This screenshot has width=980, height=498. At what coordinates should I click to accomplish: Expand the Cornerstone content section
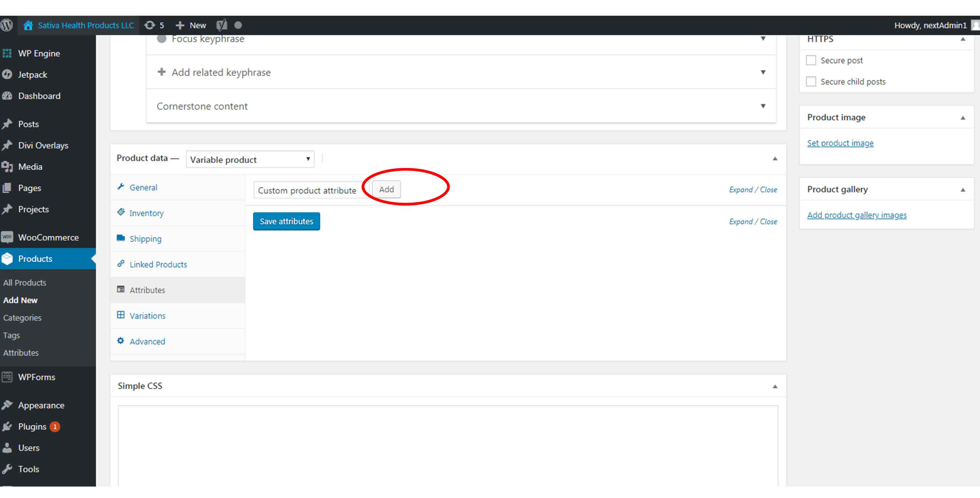click(x=461, y=106)
